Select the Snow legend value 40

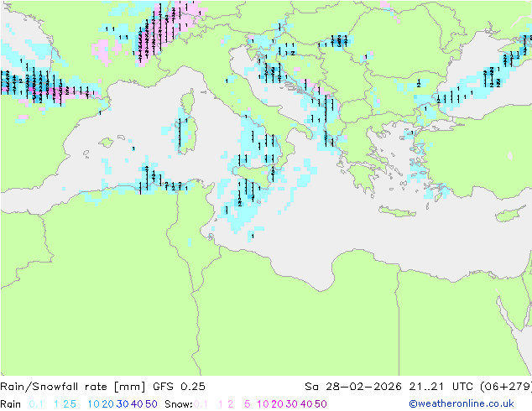(x=306, y=404)
